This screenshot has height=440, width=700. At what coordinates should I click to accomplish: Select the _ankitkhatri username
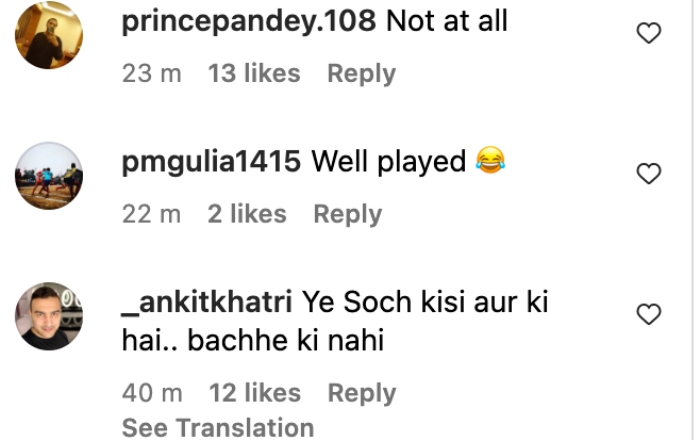206,303
